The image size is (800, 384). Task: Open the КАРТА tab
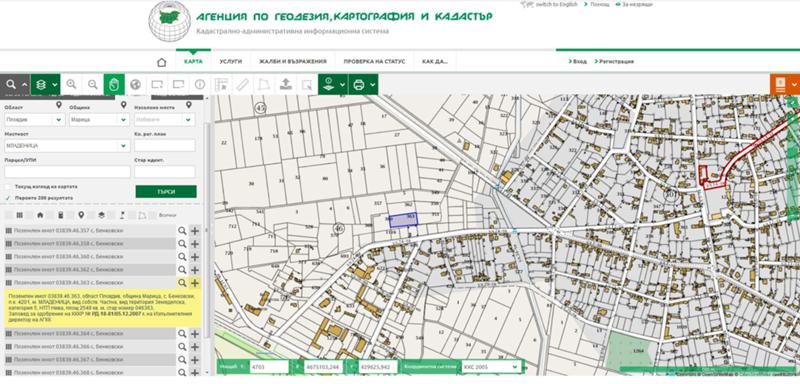coord(193,62)
